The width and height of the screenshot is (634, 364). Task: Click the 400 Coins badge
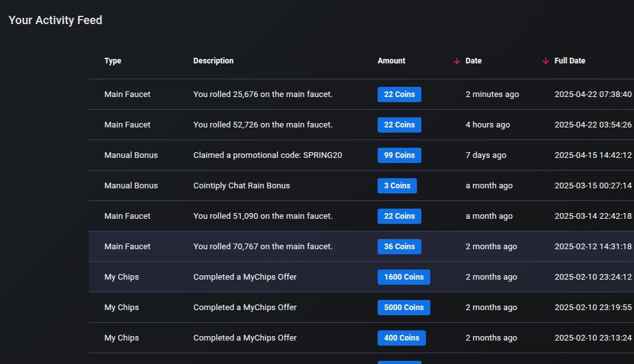(x=402, y=338)
